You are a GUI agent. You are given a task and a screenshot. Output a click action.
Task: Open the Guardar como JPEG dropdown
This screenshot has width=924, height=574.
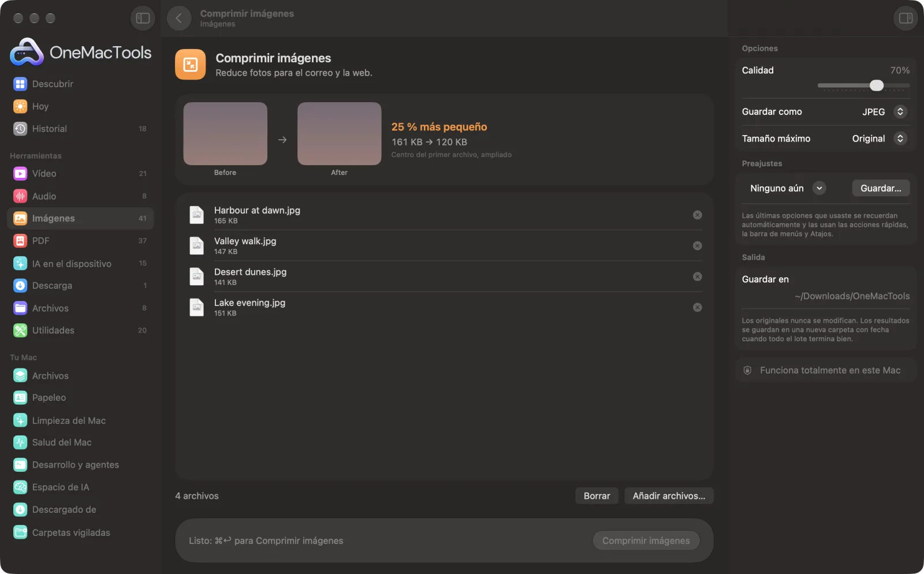[x=884, y=111]
